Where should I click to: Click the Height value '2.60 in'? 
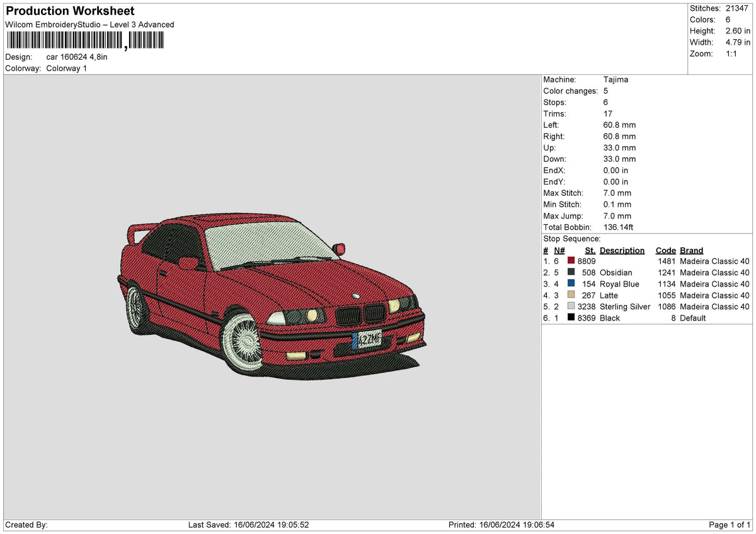pyautogui.click(x=738, y=31)
